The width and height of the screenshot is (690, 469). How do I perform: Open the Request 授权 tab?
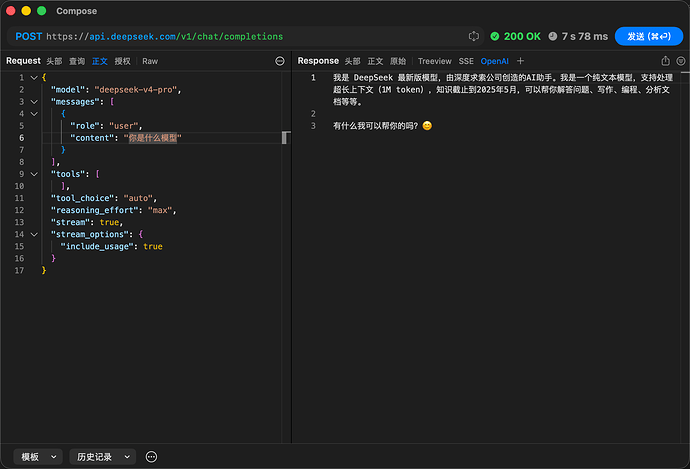pos(123,61)
